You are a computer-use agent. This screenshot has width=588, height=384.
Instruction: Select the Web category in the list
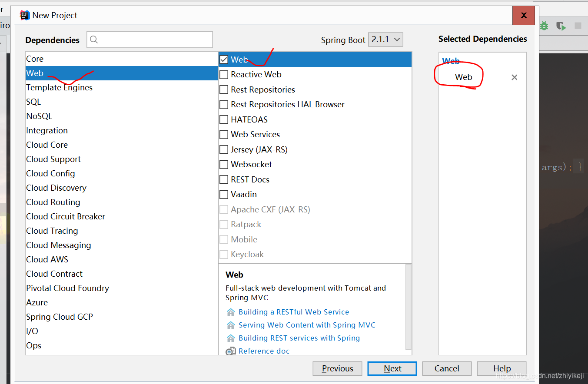(122, 73)
